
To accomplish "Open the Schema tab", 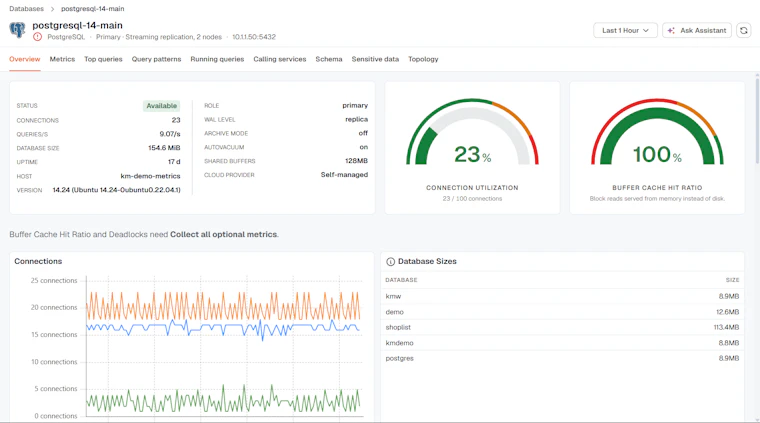I will click(329, 59).
